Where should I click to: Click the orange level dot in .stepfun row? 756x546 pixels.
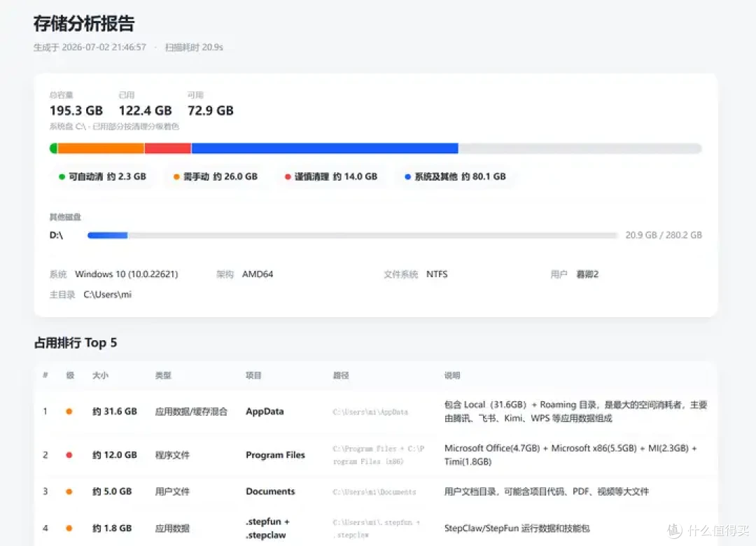(x=69, y=528)
